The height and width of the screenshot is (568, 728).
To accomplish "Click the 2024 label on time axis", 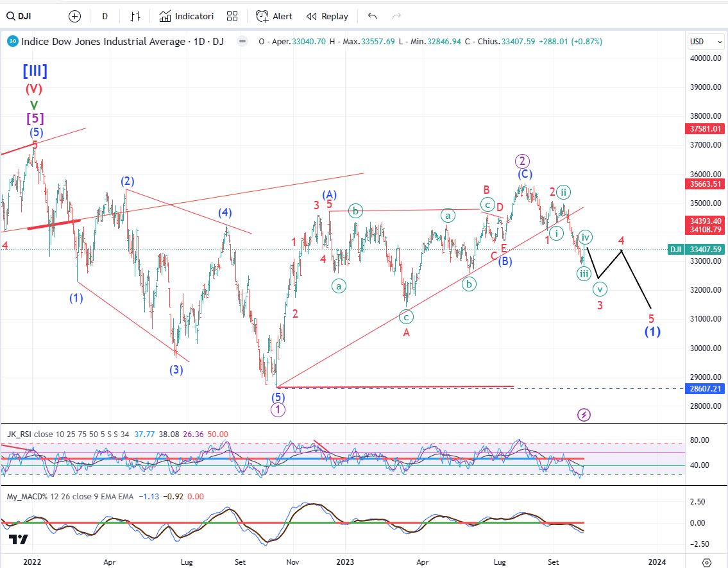I will click(657, 562).
